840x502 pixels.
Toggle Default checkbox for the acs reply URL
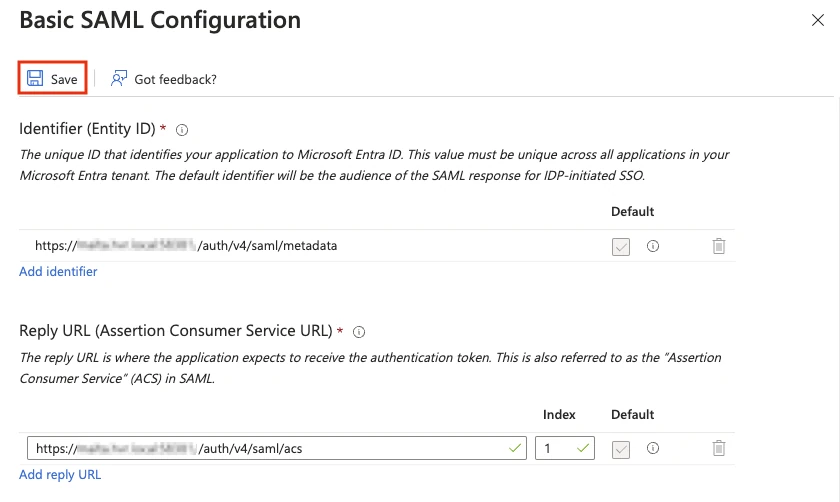pyautogui.click(x=621, y=449)
